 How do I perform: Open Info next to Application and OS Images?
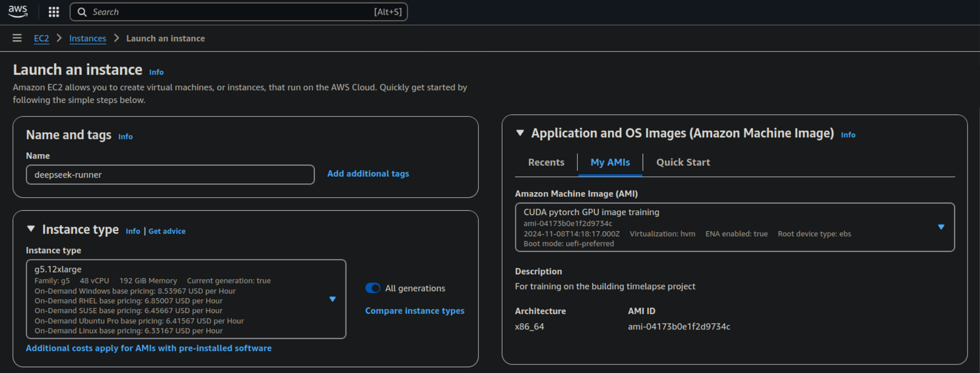[x=848, y=135]
